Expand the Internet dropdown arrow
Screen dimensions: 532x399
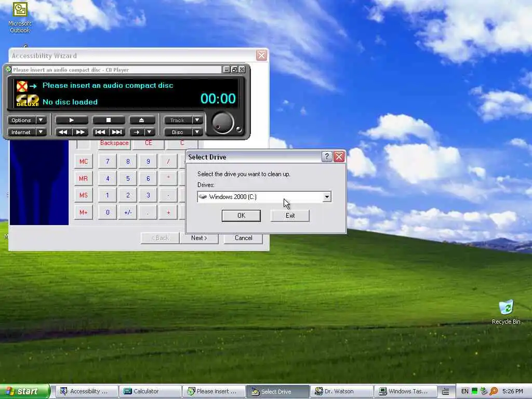(x=41, y=132)
